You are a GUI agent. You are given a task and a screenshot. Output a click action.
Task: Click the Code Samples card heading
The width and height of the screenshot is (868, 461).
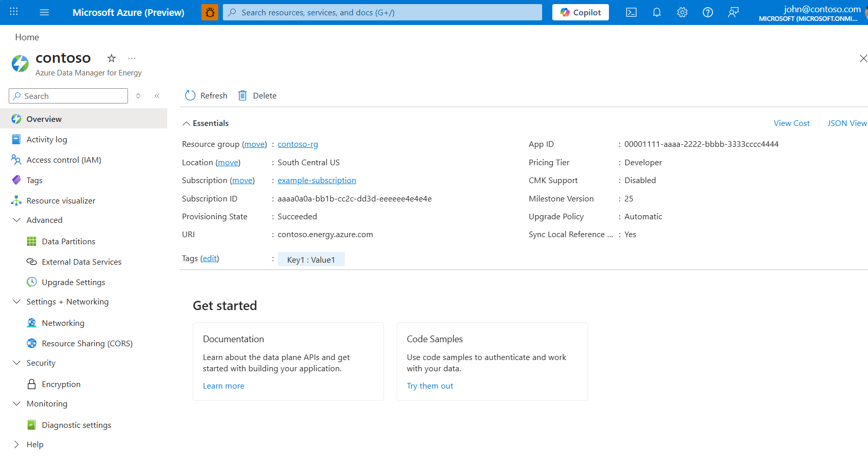(435, 339)
